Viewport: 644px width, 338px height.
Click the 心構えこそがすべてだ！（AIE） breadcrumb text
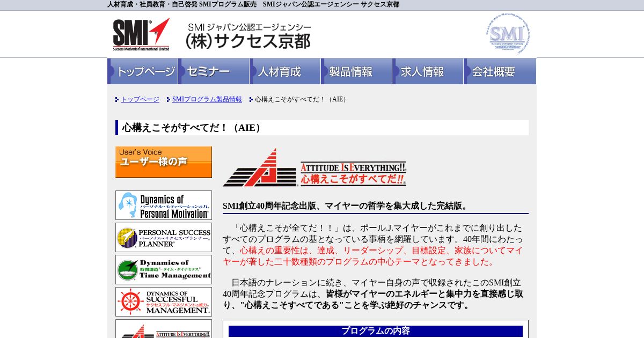(302, 99)
